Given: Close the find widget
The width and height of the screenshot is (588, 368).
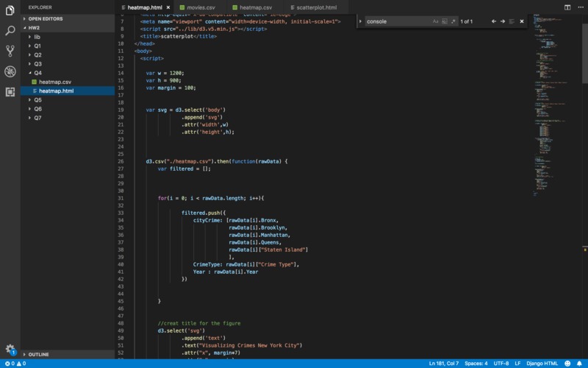Looking at the screenshot, I should 522,21.
